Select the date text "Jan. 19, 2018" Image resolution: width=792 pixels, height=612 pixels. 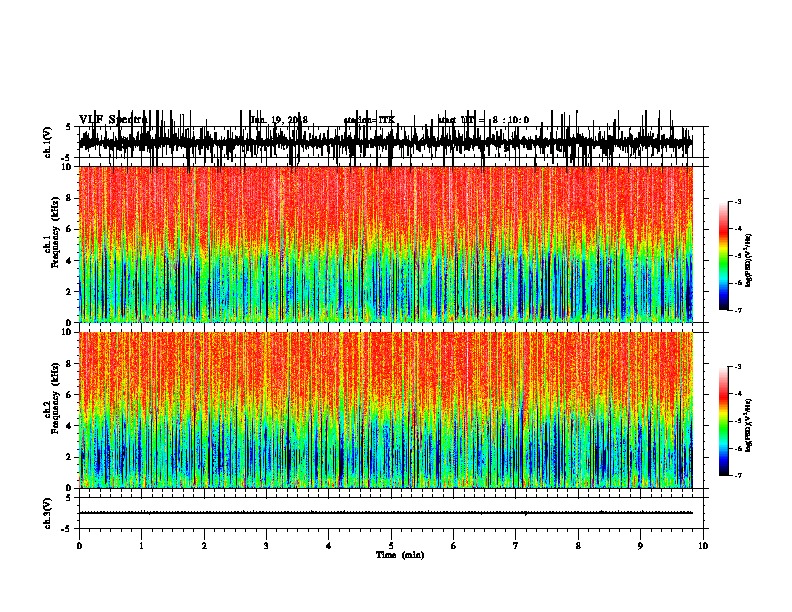point(279,120)
